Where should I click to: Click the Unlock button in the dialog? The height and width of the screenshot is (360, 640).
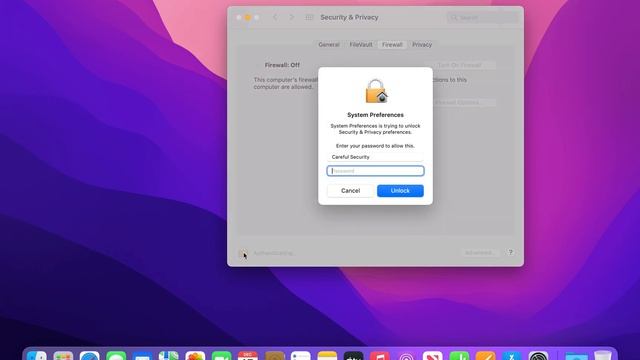coord(400,191)
